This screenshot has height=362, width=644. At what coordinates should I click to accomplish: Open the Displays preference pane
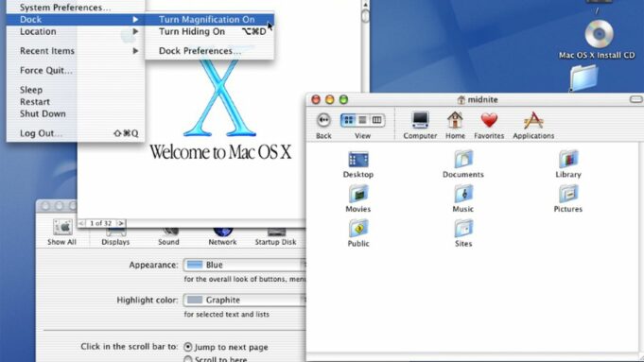point(115,237)
